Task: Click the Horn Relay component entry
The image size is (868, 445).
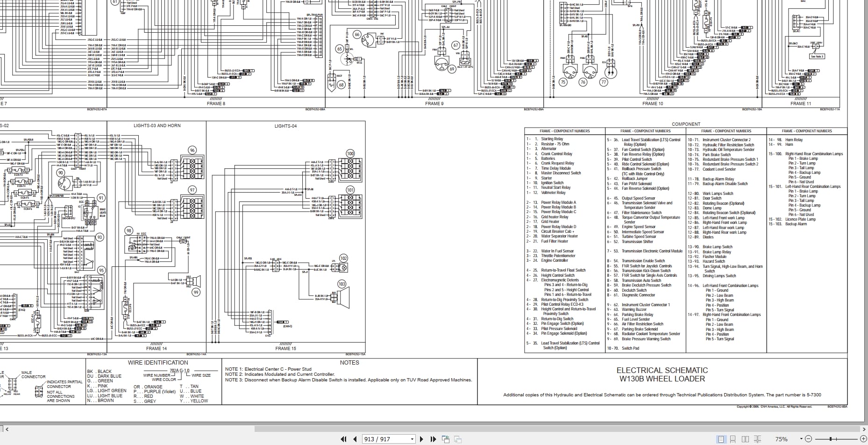Action: pyautogui.click(x=786, y=140)
